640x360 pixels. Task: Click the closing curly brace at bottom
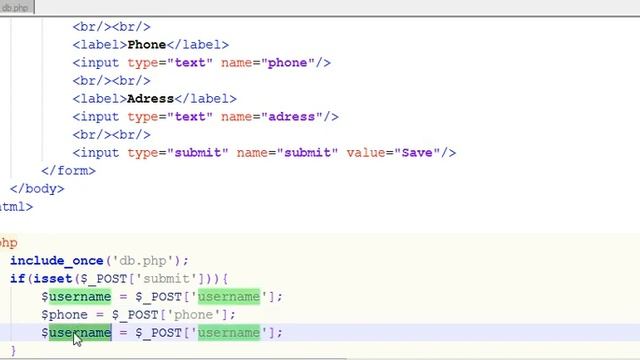[x=13, y=351]
